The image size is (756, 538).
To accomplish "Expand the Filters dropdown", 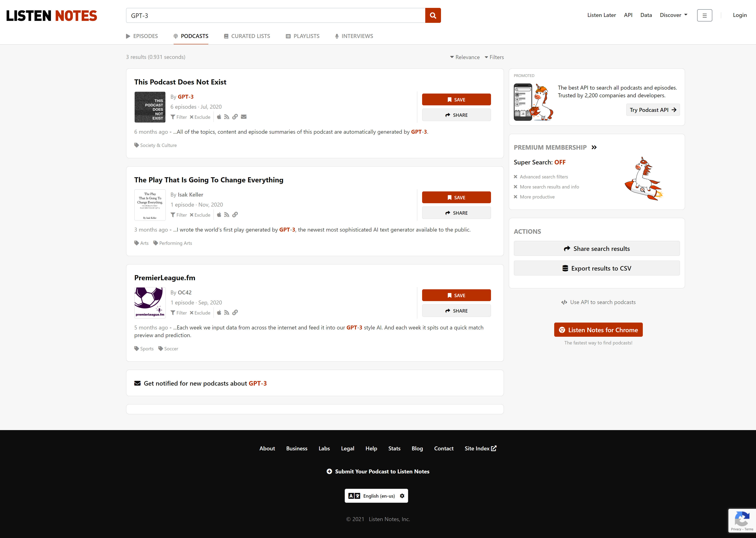I will 494,57.
